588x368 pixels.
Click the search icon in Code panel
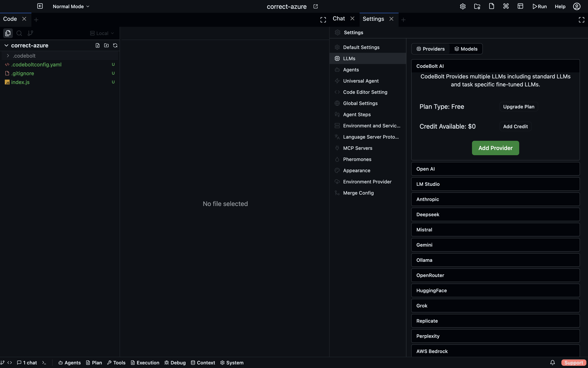(19, 33)
